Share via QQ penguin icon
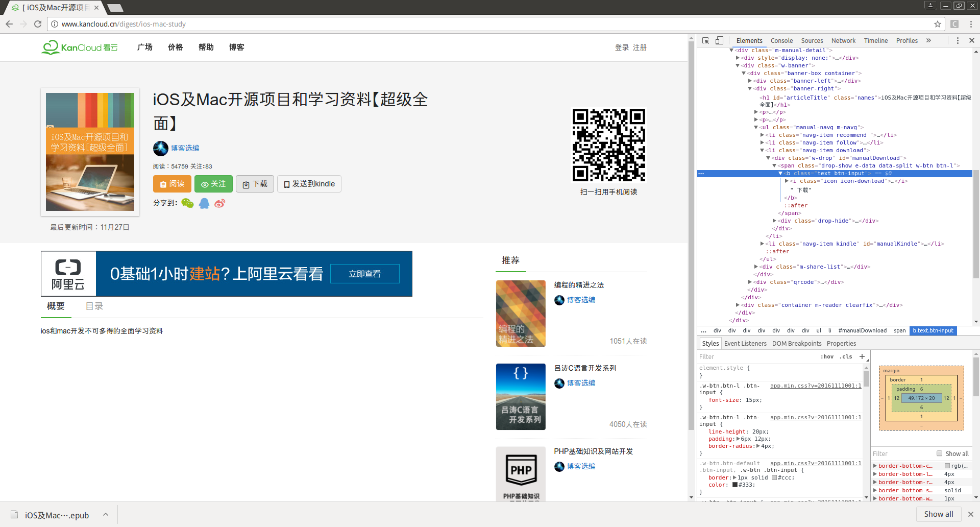Image resolution: width=980 pixels, height=527 pixels. (204, 203)
